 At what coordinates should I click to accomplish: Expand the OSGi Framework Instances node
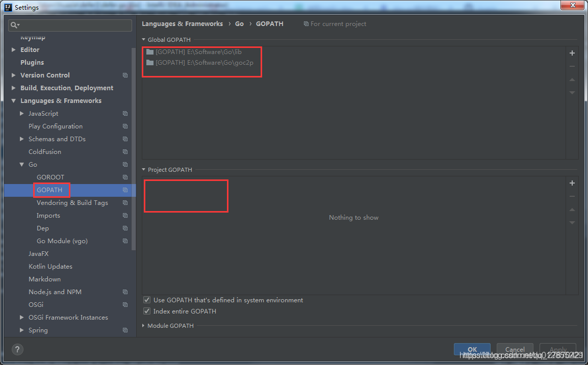[22, 317]
